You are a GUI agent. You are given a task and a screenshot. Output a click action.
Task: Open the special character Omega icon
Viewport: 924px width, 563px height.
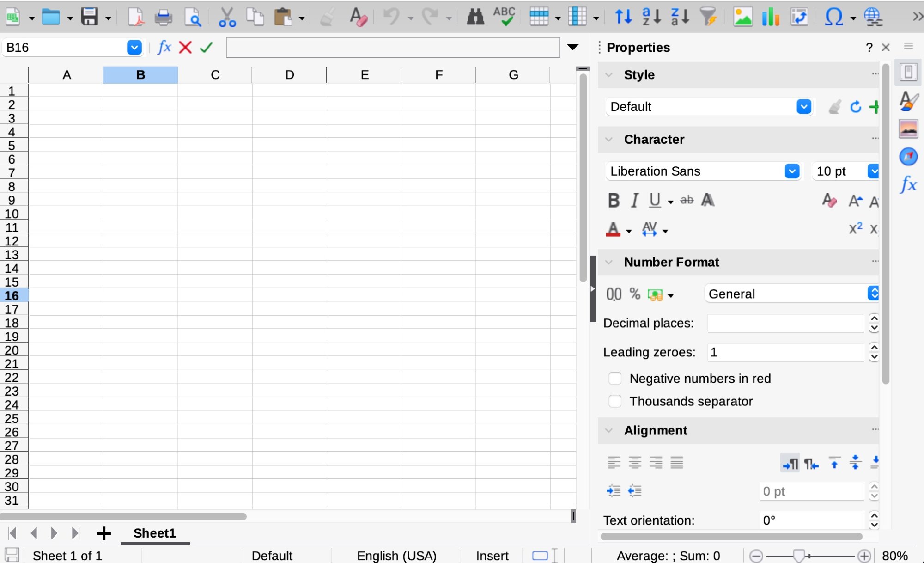833,17
